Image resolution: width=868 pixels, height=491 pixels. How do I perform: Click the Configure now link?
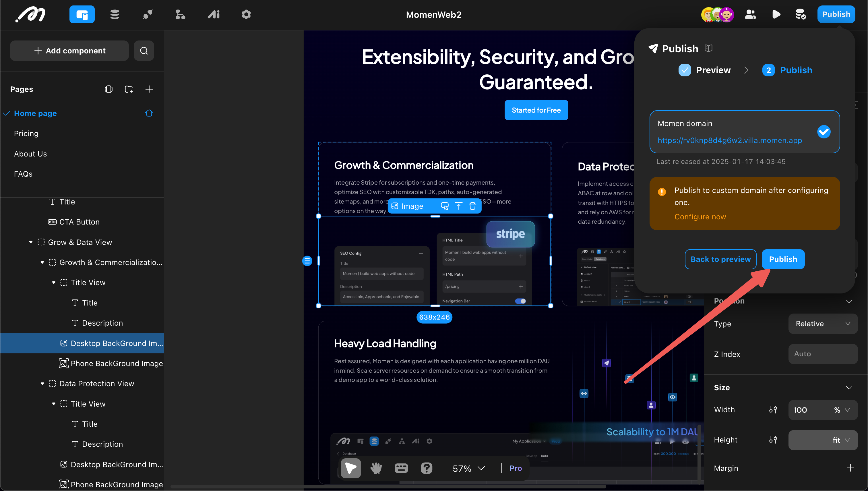click(700, 217)
